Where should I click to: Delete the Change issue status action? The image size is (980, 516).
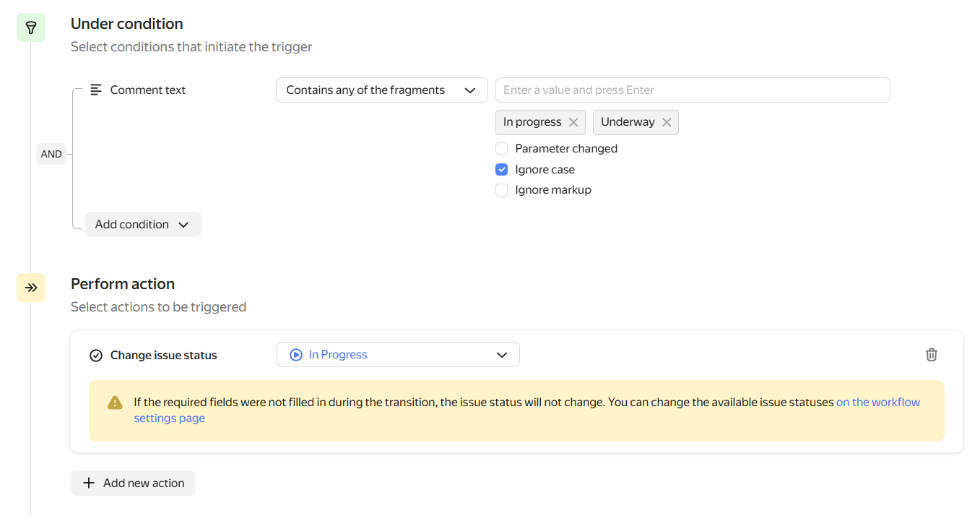tap(932, 355)
